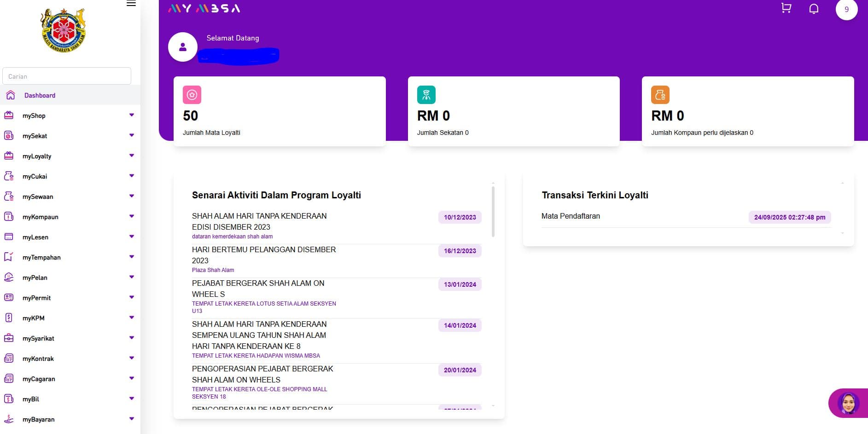Select the myKompaun sidebar icon
The height and width of the screenshot is (434, 868).
[9, 216]
